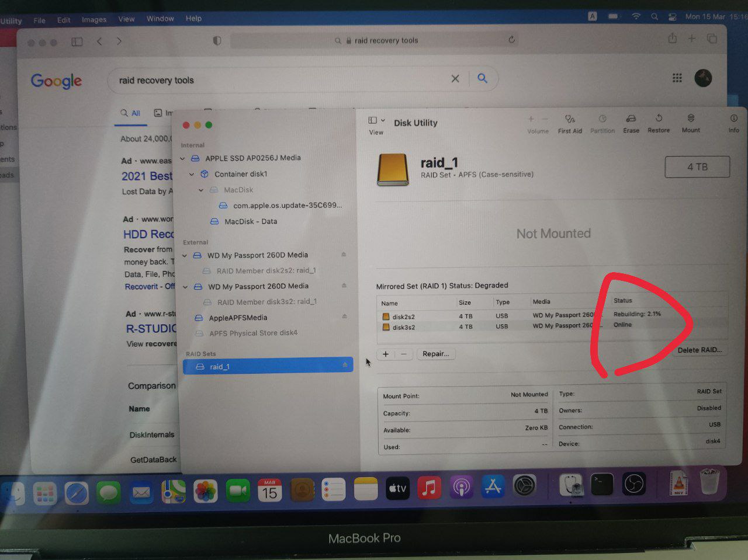Image resolution: width=748 pixels, height=560 pixels.
Task: Toggle the Safari sidebar button
Action: click(x=77, y=42)
